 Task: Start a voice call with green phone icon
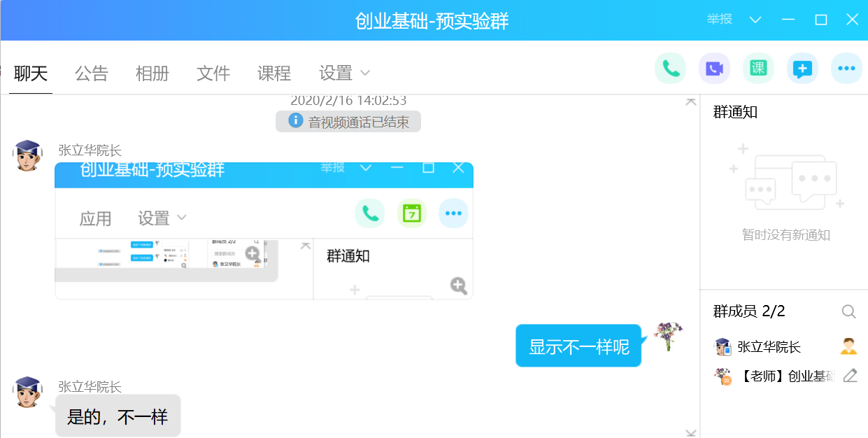click(x=671, y=69)
